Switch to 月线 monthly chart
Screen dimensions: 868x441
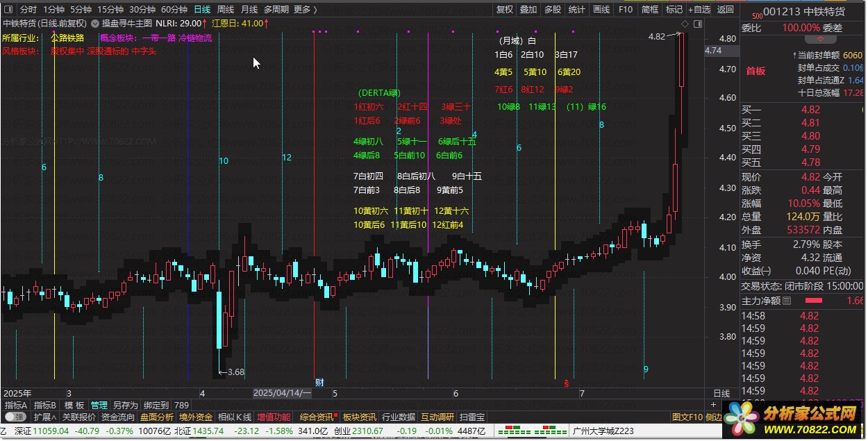tap(249, 10)
